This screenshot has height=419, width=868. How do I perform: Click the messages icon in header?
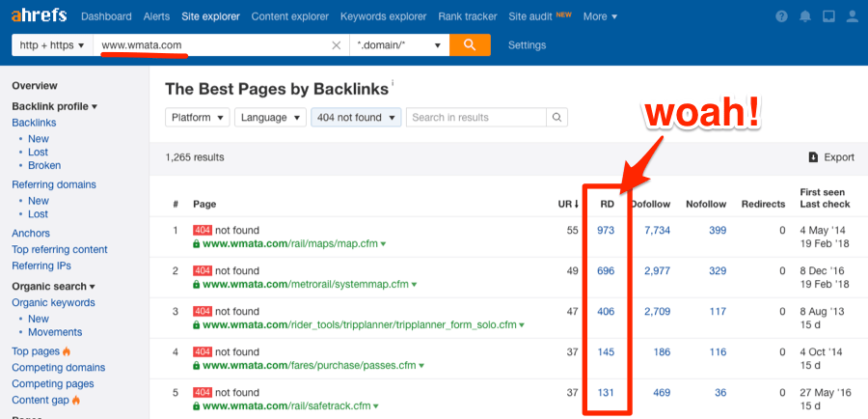point(828,16)
